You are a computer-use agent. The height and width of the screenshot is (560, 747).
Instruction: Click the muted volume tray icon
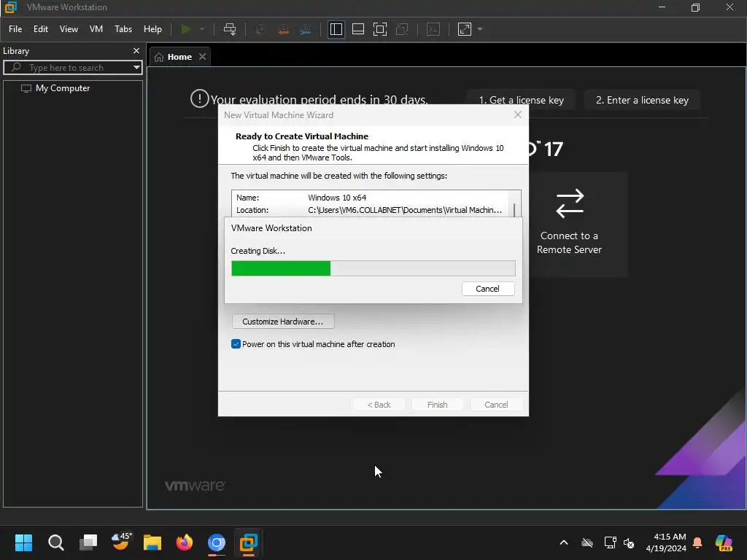click(x=629, y=542)
